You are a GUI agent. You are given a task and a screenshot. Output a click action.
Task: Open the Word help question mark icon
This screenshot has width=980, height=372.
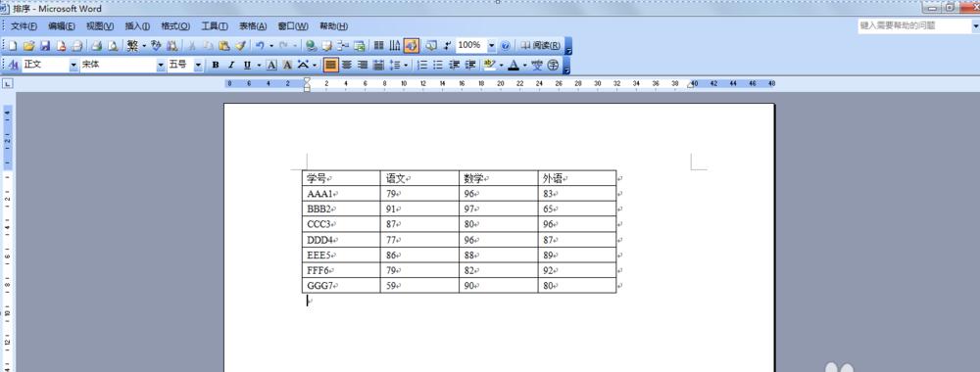(506, 46)
